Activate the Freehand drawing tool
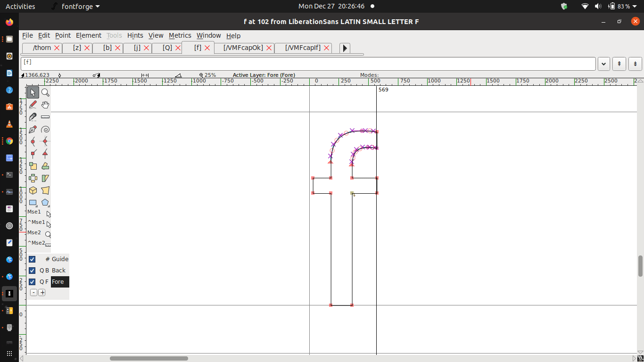The image size is (644, 362). click(33, 105)
